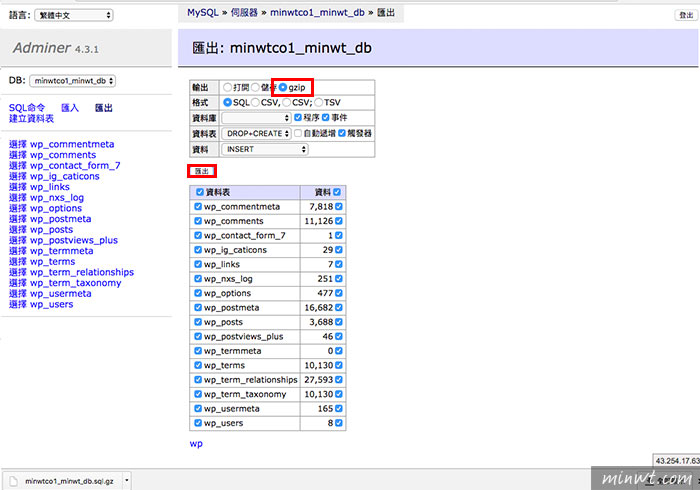Viewport: 700px width, 490px height.
Task: Click 伺服器 in the breadcrumb
Action: click(x=244, y=12)
